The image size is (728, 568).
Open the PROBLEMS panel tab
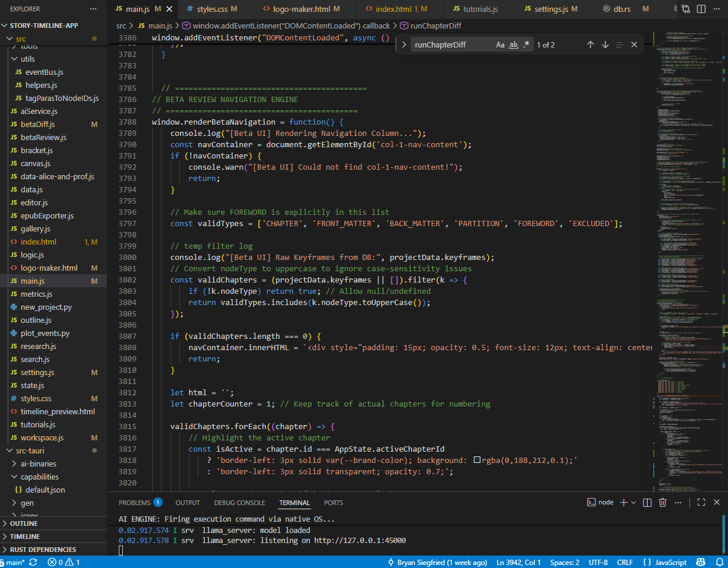point(140,503)
